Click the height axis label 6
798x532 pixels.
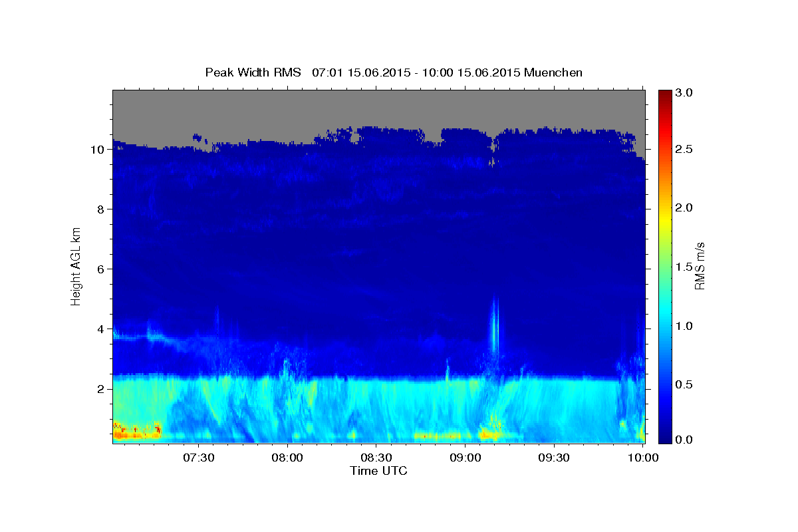[x=102, y=269]
